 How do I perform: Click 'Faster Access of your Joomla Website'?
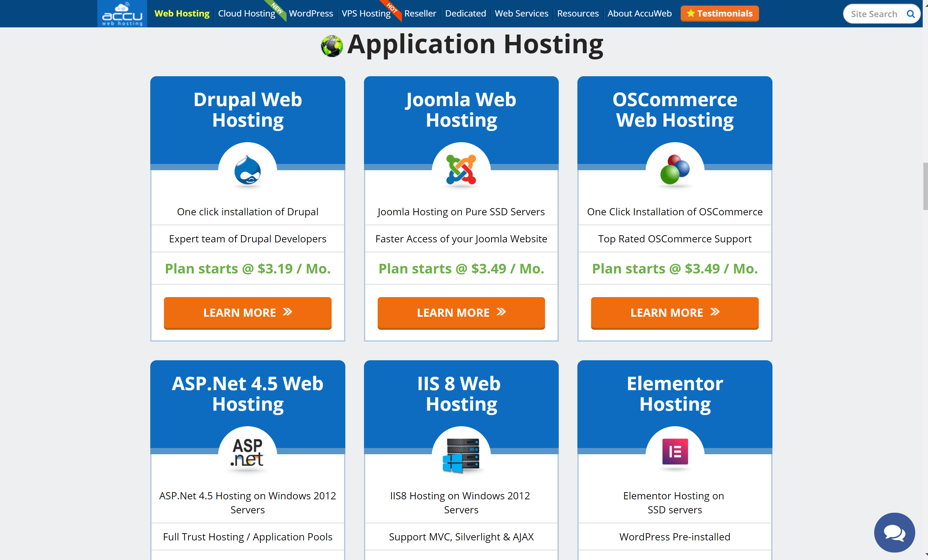click(461, 239)
